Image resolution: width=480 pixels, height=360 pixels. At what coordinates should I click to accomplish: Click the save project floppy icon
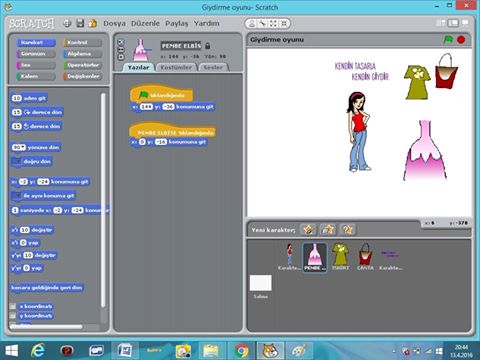[80, 23]
